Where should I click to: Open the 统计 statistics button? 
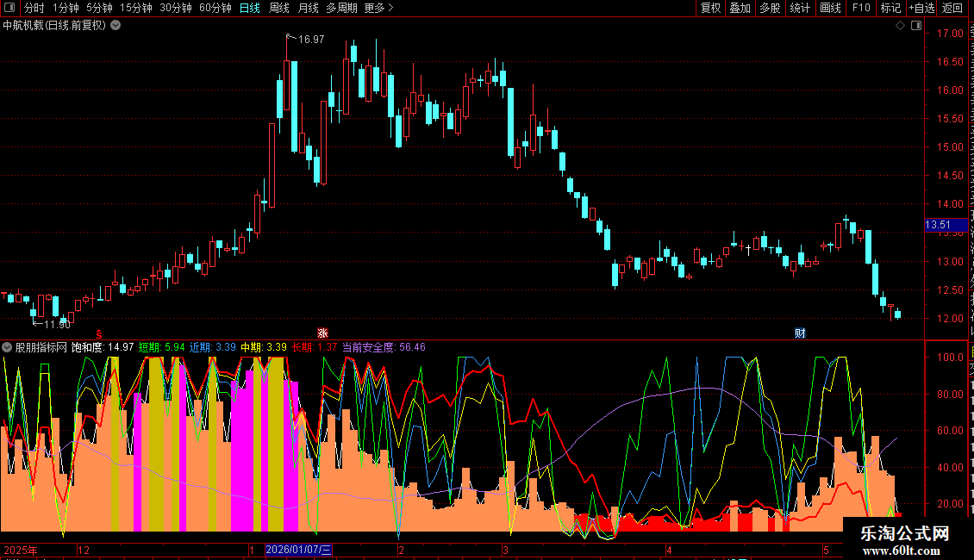(799, 8)
